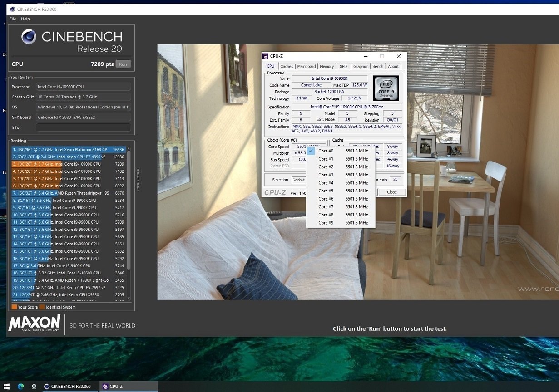Select ranking entry 17 with score 3744

(x=68, y=265)
